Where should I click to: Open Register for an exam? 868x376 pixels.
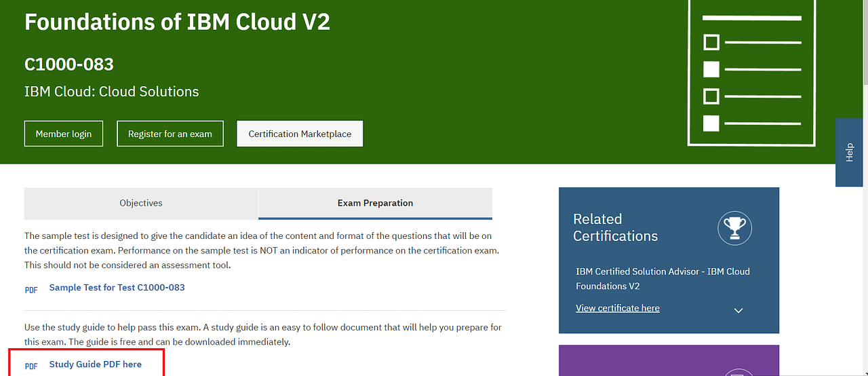pyautogui.click(x=170, y=134)
